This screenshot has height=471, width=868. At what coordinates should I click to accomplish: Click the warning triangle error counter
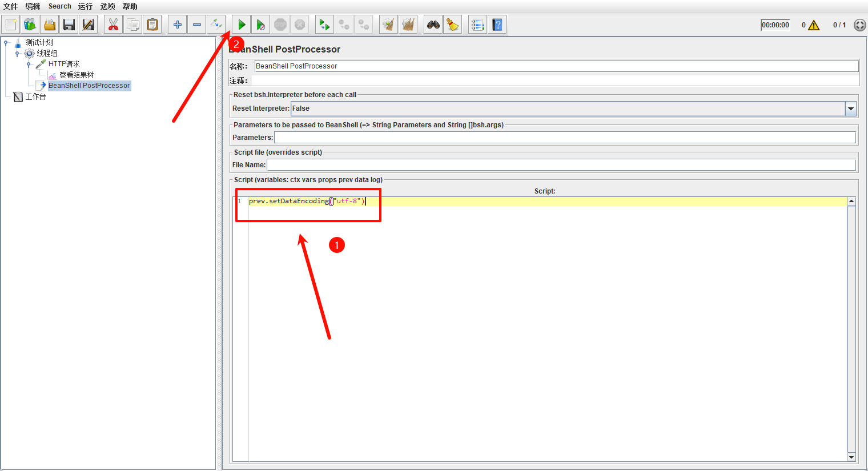pyautogui.click(x=814, y=25)
